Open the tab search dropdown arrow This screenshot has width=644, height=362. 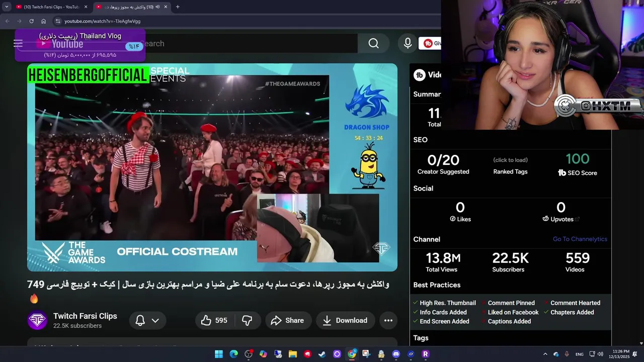click(7, 7)
